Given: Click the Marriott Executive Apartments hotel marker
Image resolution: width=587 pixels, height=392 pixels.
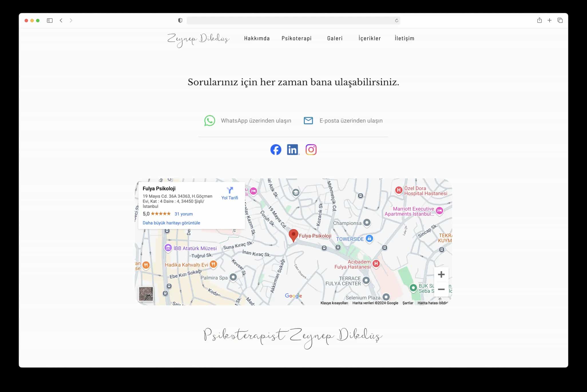Looking at the screenshot, I should (x=440, y=211).
